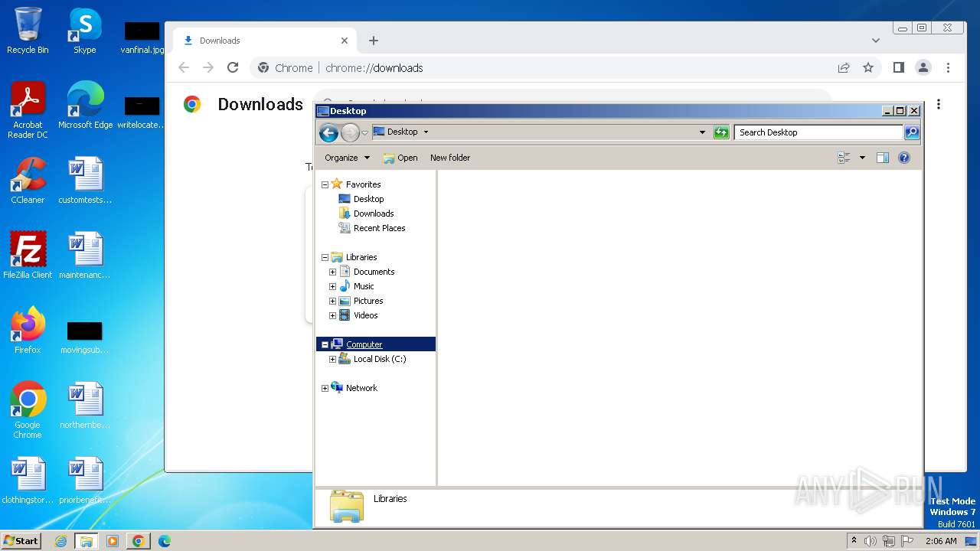
Task: Toggle Chrome side panel icon
Action: [x=899, y=67]
